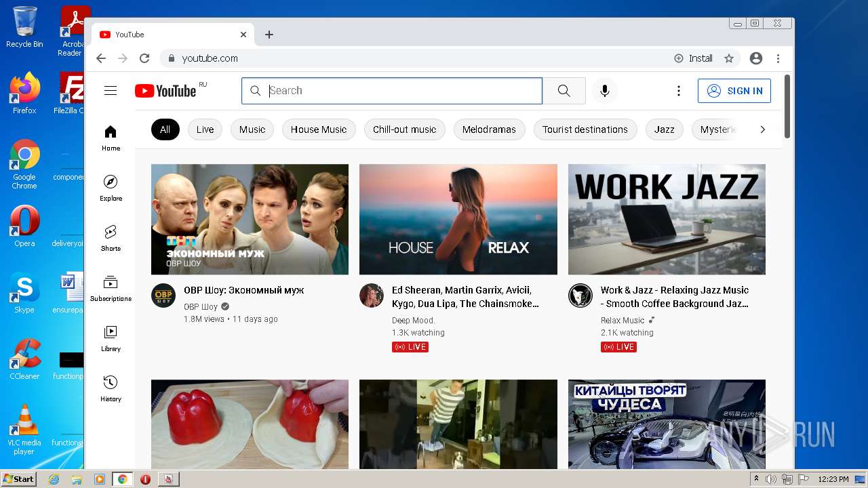Select the Music filter chip
This screenshot has height=488, width=868.
pyautogui.click(x=252, y=129)
